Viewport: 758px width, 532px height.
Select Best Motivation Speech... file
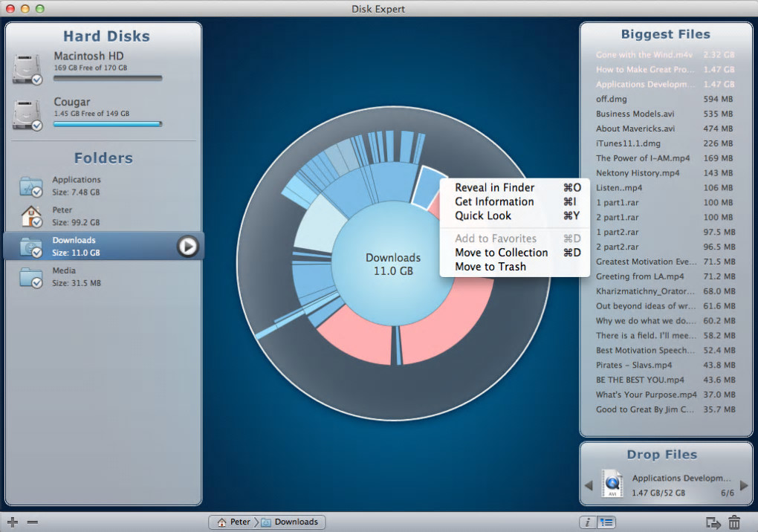[665, 350]
